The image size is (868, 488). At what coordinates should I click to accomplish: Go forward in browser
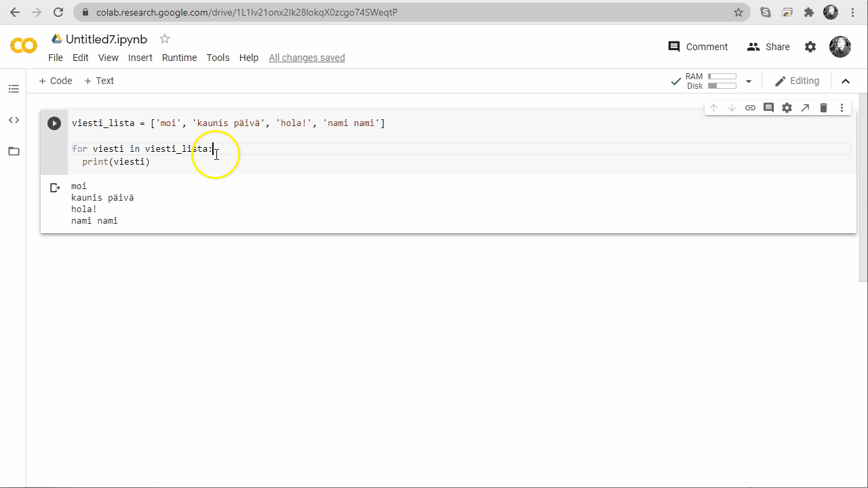tap(37, 12)
